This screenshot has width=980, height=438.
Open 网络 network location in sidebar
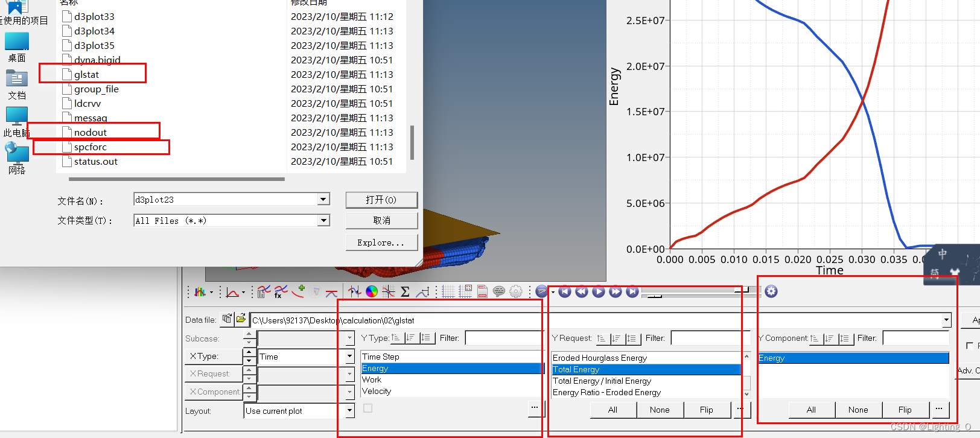17,159
